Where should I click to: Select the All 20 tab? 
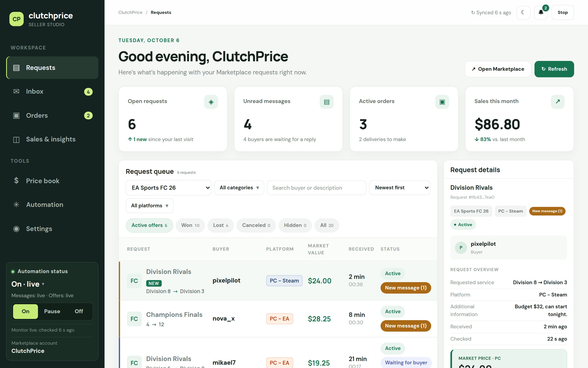click(326, 225)
